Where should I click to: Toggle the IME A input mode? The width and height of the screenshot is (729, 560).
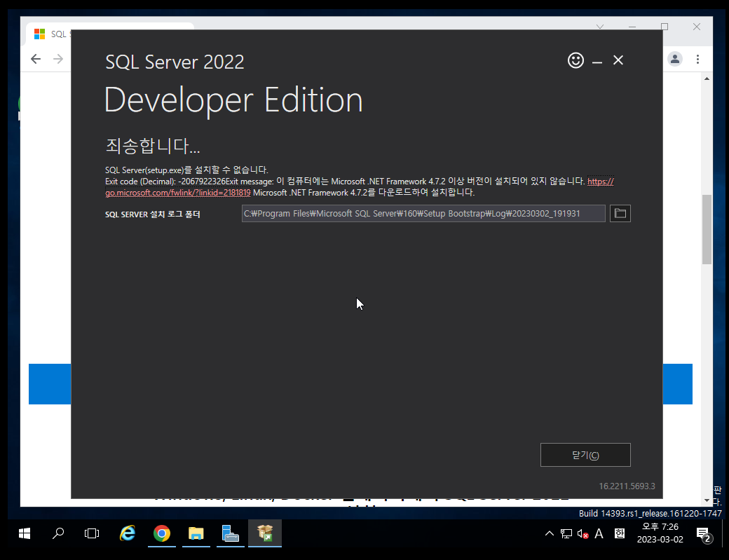click(599, 533)
